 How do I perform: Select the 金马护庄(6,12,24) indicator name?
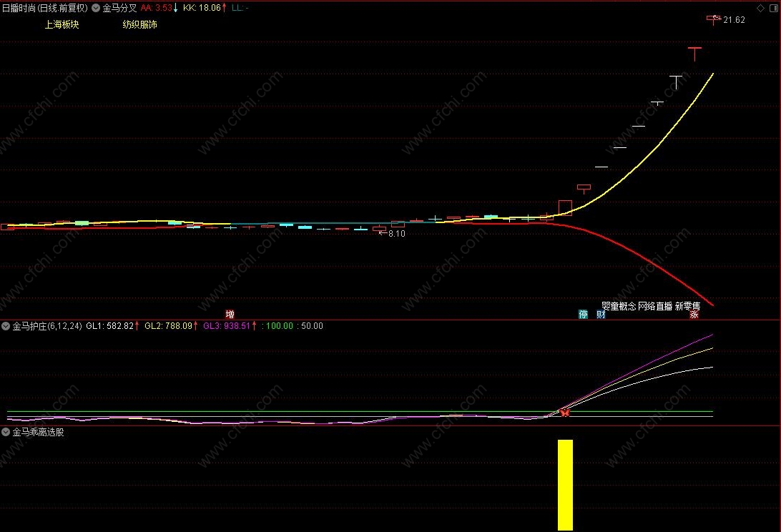(46, 326)
